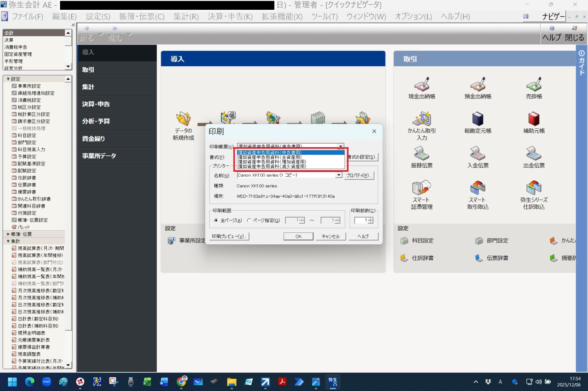Image resolution: width=588 pixels, height=391 pixels.
Task: Open the 補助元帳 red book icon
Action: tap(534, 119)
